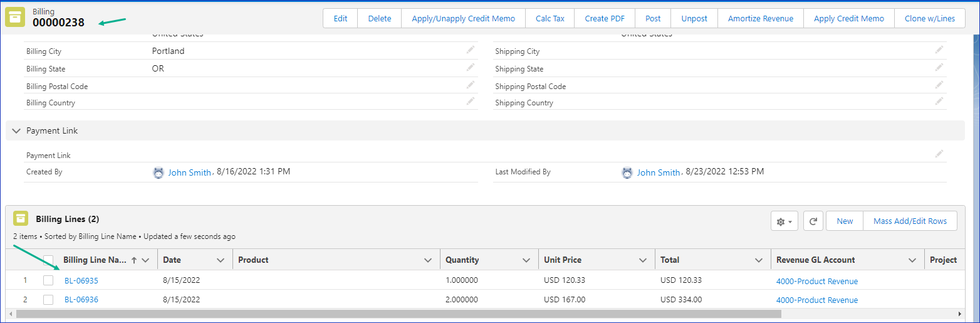Viewport: 980px width, 323px height.
Task: Tick the checkbox for BL-06936
Action: pos(48,300)
